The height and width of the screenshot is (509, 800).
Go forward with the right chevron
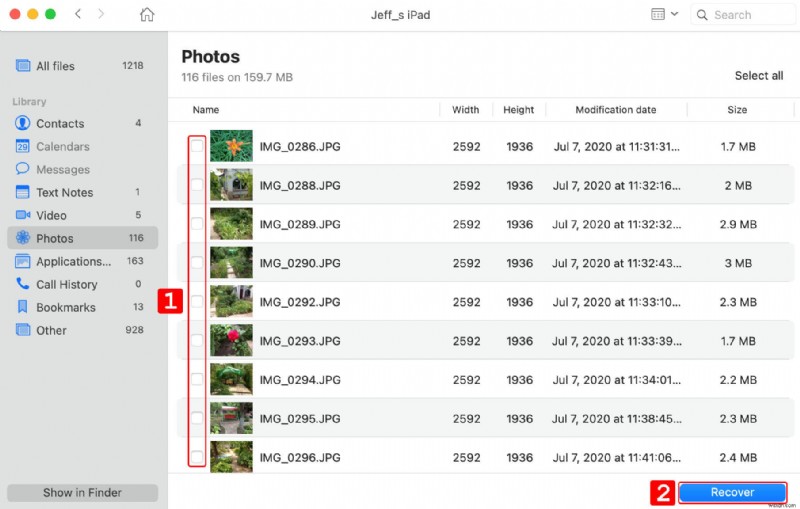(x=102, y=15)
